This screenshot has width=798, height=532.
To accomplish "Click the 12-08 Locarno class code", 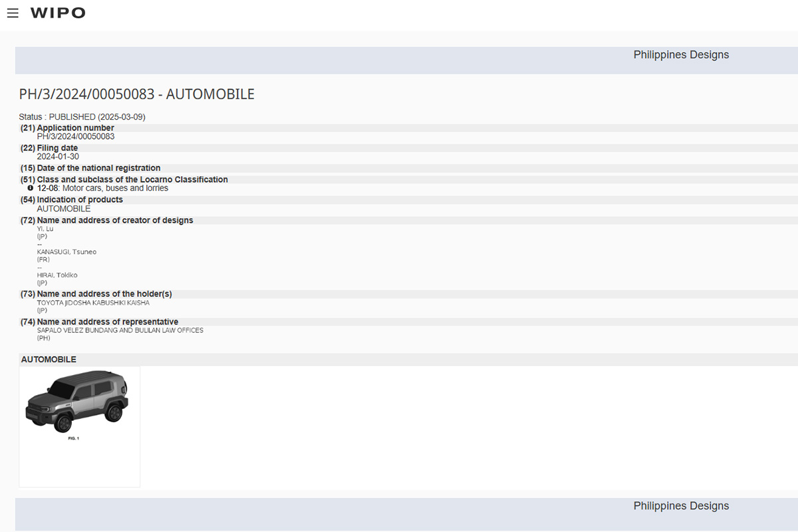I will (48, 188).
